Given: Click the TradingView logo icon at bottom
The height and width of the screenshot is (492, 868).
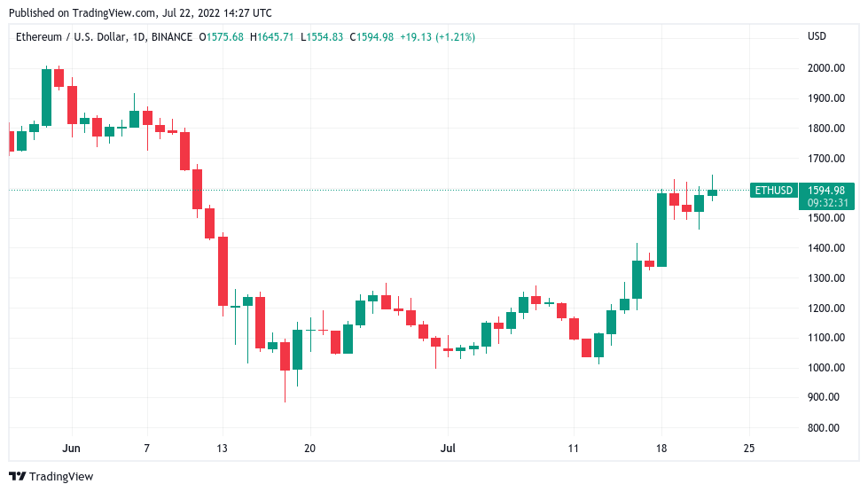Looking at the screenshot, I should [x=17, y=477].
